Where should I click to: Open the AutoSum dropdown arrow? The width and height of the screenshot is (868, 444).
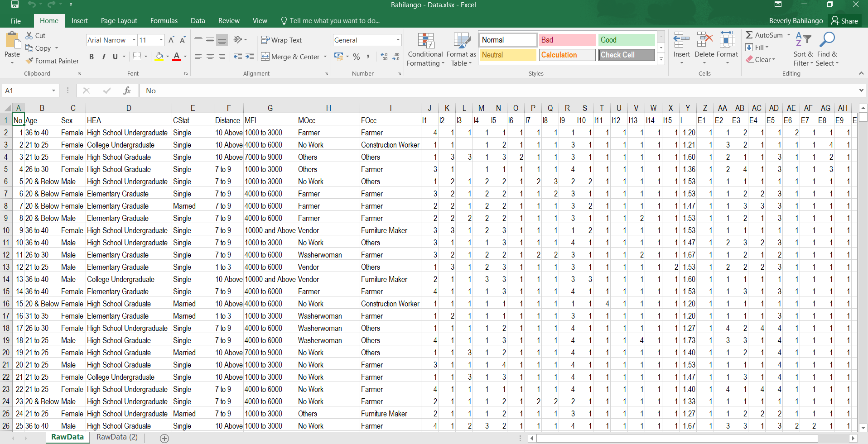(x=789, y=35)
